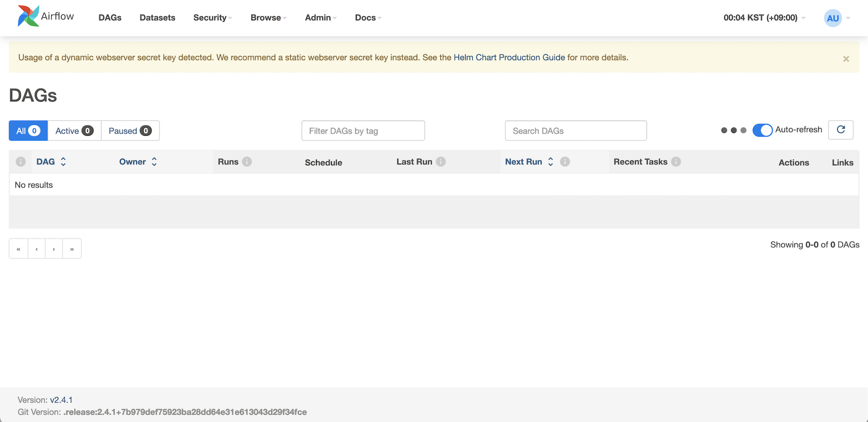Click the Owner column sort arrows
This screenshot has height=422, width=868.
click(154, 161)
